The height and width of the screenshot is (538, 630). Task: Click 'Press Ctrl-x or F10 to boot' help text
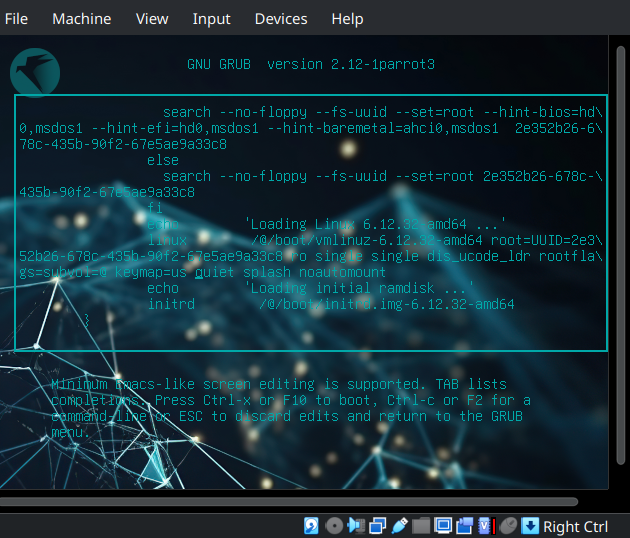pyautogui.click(x=266, y=400)
